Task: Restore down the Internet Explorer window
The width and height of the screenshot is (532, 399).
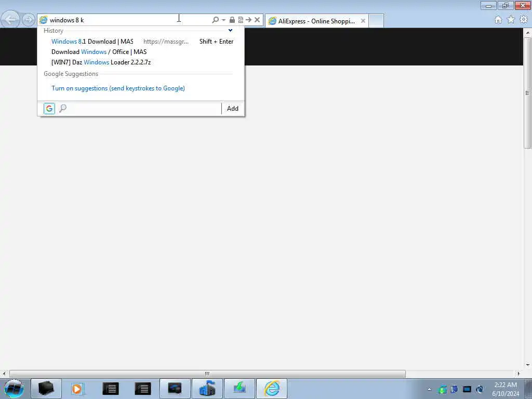Action: 506,5
